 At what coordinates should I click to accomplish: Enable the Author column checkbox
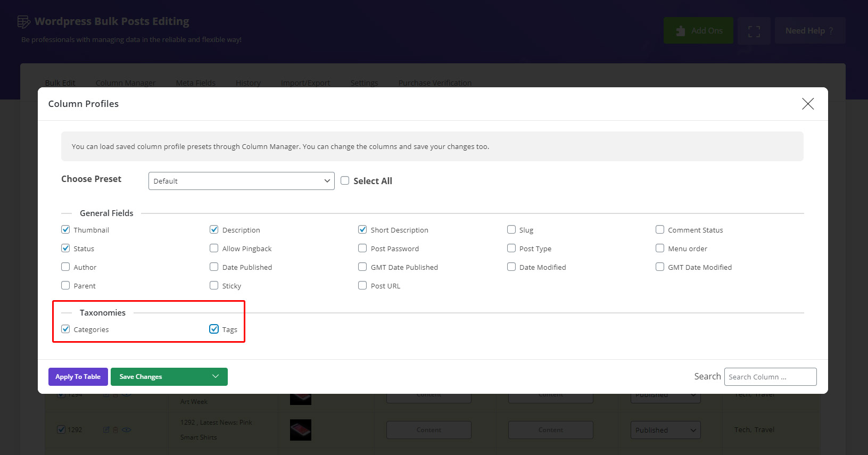point(65,267)
